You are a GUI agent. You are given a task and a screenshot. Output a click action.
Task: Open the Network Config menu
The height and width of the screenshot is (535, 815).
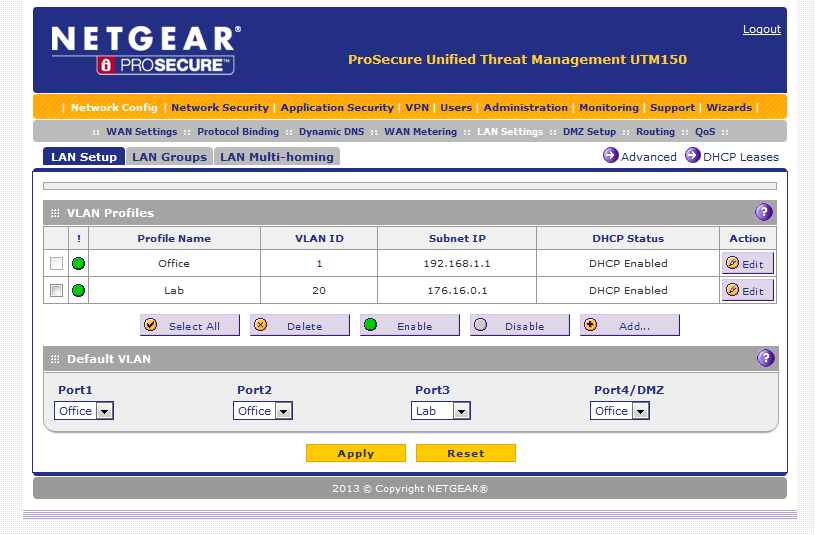pyautogui.click(x=114, y=108)
